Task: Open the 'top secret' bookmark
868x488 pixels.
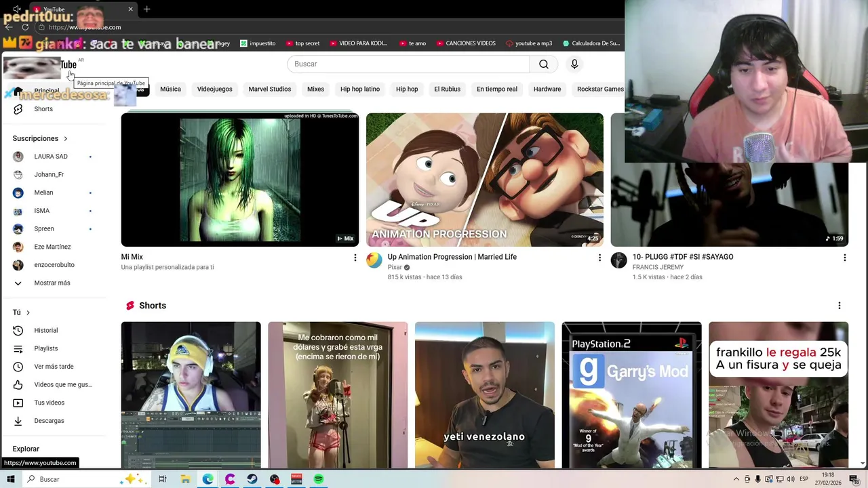Action: tap(302, 43)
